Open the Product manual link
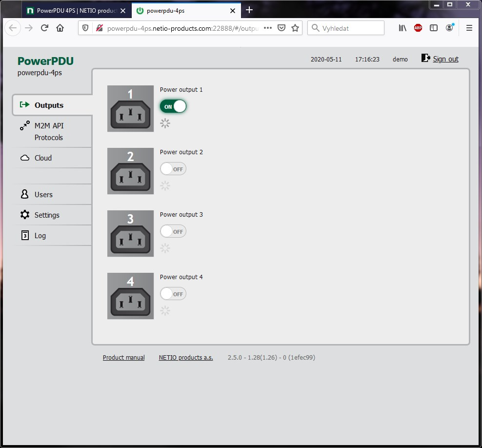The height and width of the screenshot is (448, 482). point(123,358)
